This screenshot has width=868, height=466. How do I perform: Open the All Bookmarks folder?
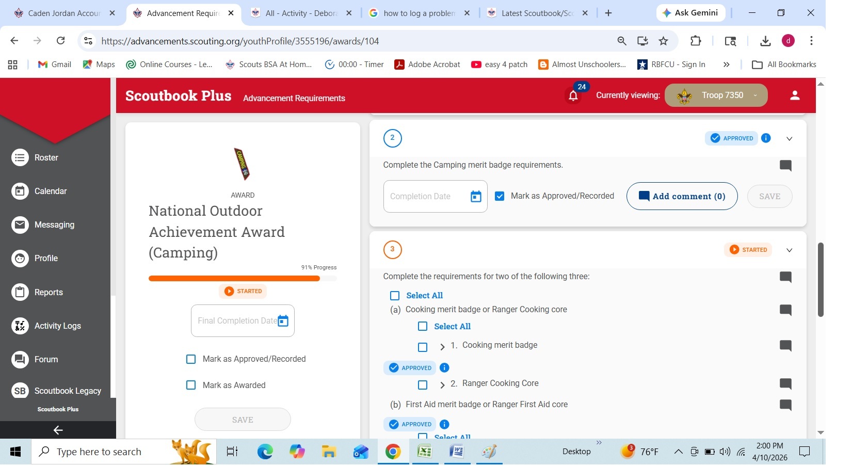pyautogui.click(x=784, y=65)
